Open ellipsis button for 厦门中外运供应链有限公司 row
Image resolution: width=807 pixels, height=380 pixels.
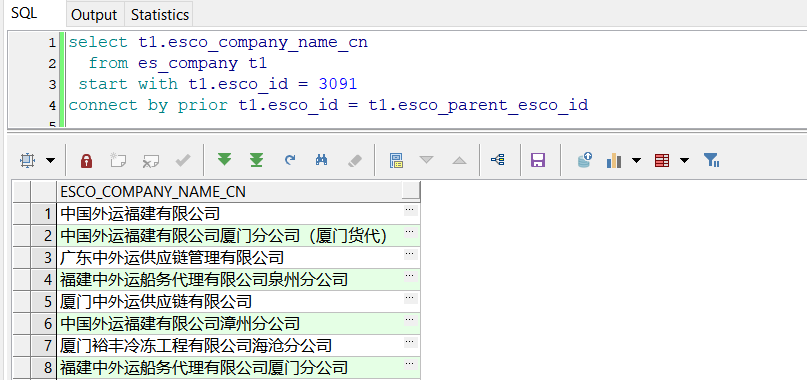pos(410,298)
